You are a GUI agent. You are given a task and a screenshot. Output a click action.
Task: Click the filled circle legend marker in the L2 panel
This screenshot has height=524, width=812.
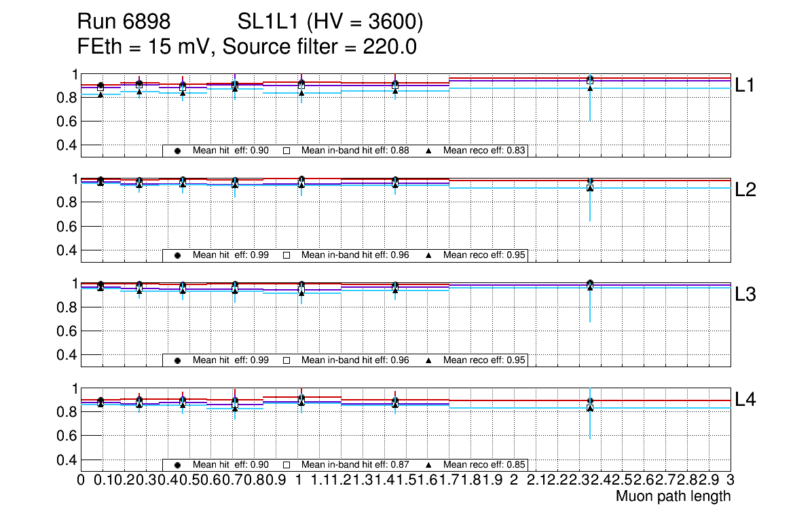tap(177, 255)
